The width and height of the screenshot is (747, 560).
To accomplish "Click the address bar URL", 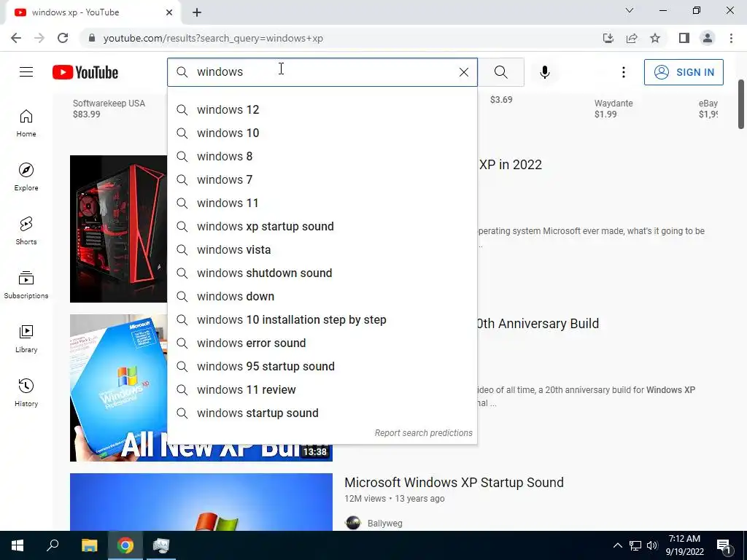I will click(x=213, y=38).
